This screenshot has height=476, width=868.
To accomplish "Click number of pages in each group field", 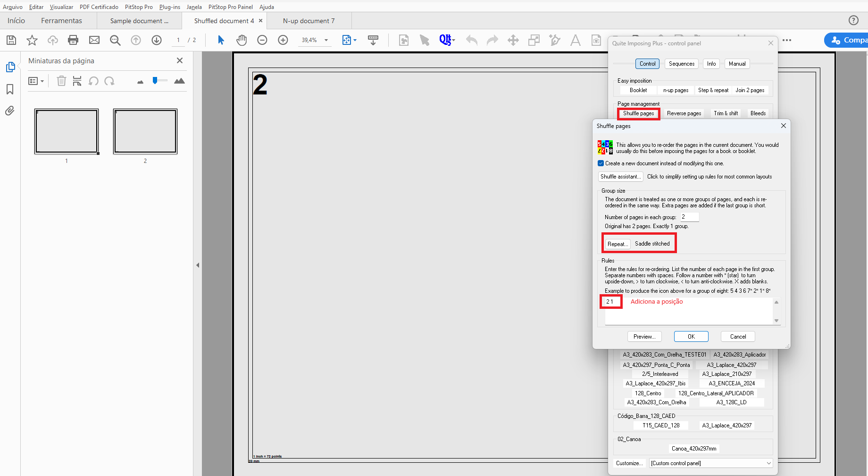I will pyautogui.click(x=689, y=217).
